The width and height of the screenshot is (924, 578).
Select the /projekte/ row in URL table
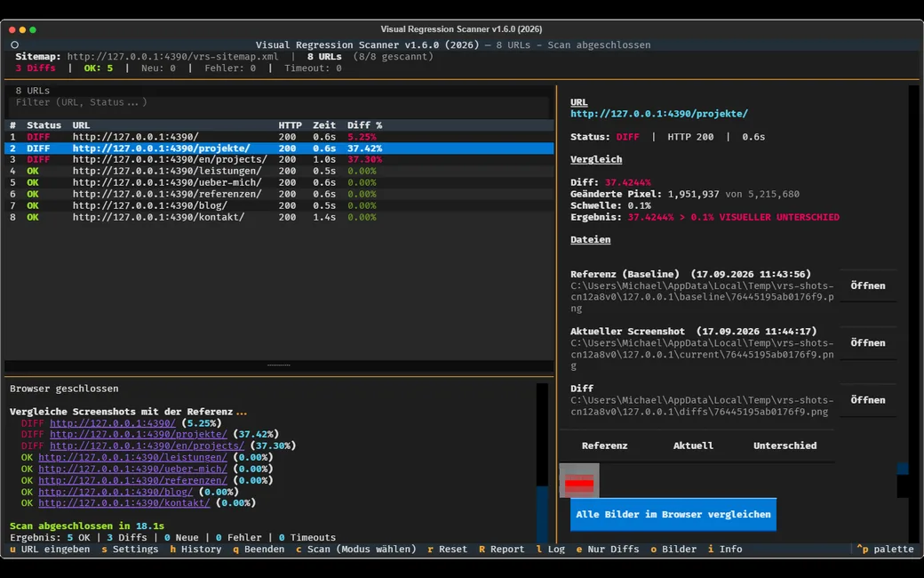click(x=279, y=148)
